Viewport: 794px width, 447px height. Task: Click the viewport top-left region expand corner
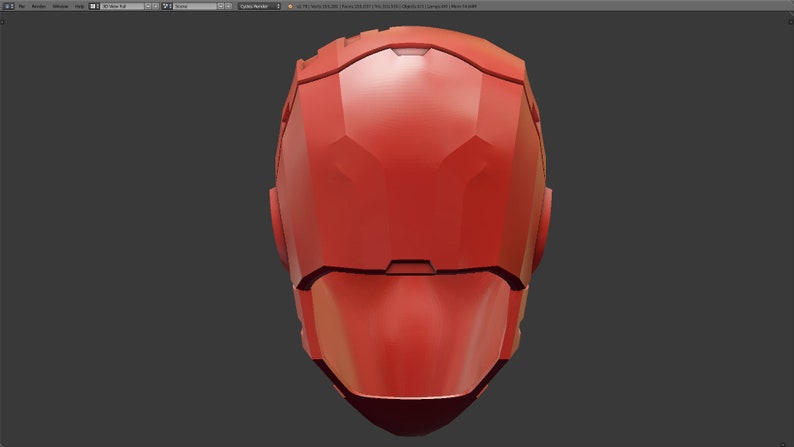click(3, 21)
